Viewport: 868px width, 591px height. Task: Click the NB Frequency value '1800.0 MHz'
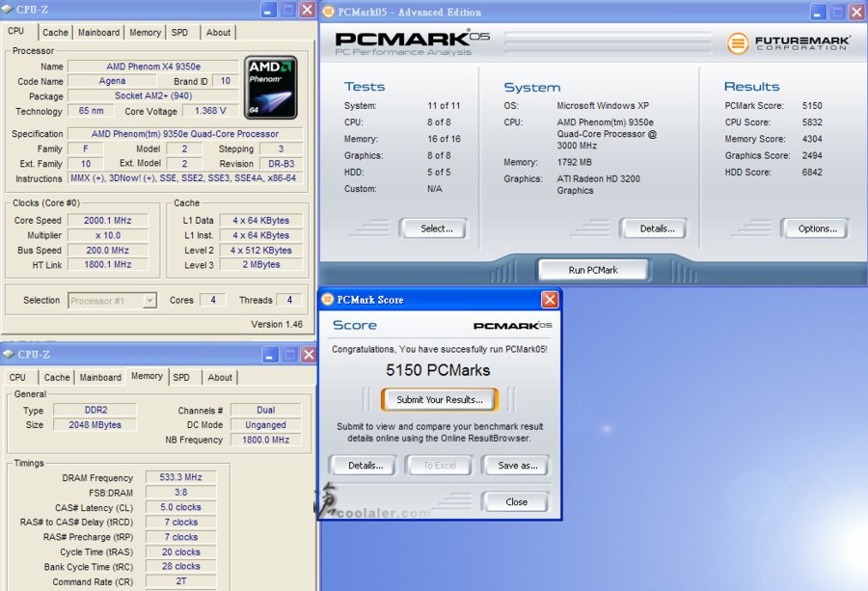point(266,440)
